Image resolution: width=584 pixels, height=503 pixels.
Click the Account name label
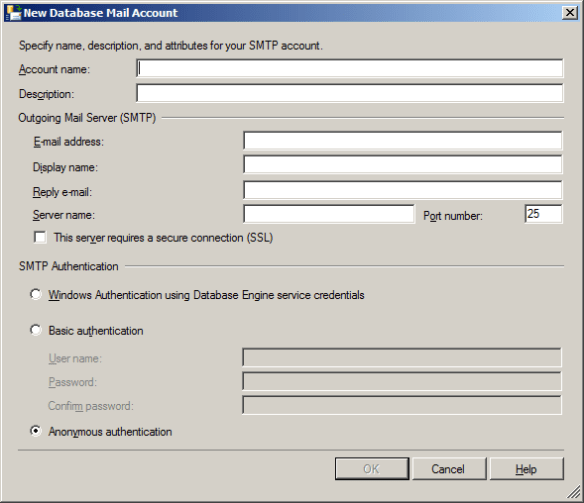pos(54,69)
